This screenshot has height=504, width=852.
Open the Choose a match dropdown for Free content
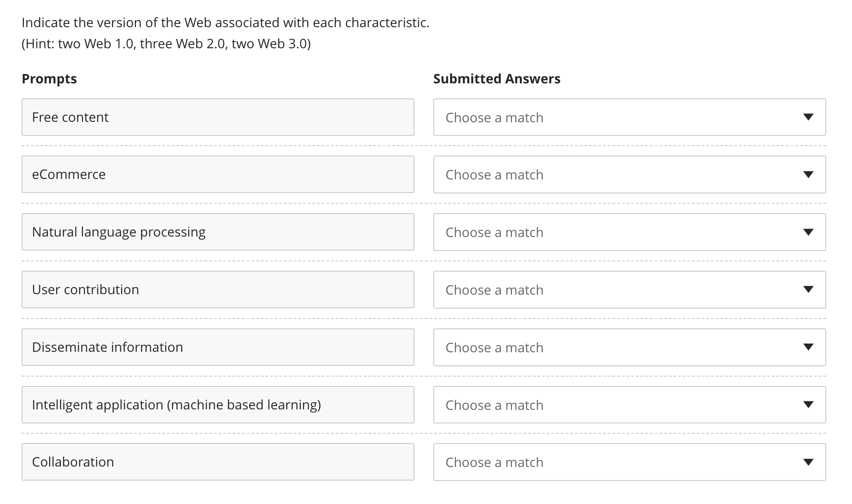click(x=629, y=118)
